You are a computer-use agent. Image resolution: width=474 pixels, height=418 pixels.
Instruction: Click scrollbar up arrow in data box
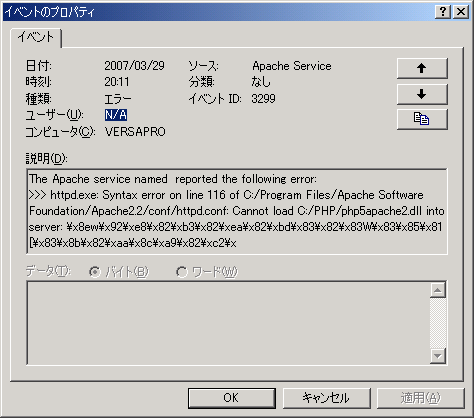(438, 290)
